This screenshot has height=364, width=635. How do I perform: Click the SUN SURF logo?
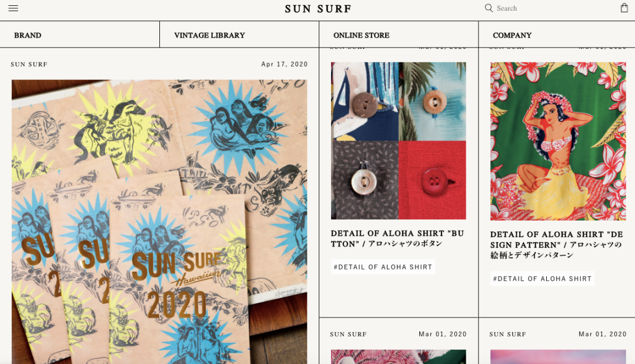point(318,8)
